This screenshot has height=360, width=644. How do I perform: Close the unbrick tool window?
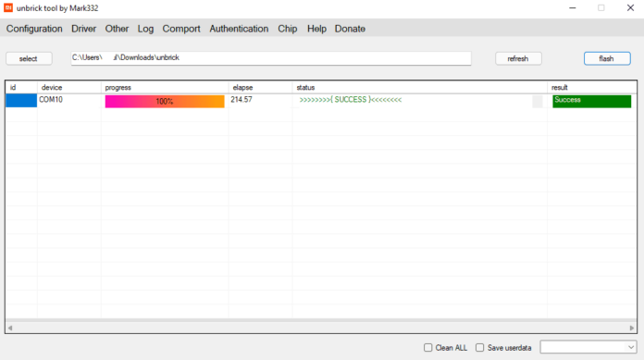630,7
